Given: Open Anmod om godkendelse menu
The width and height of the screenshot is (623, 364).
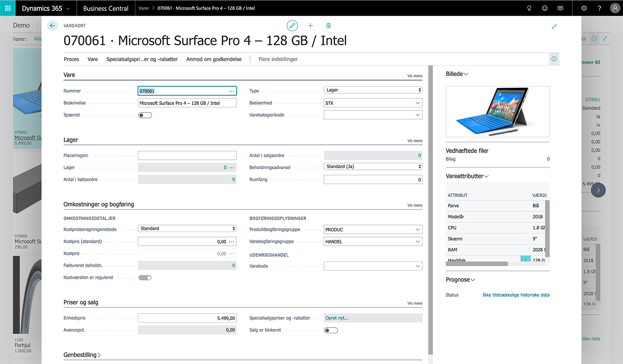Looking at the screenshot, I should point(214,59).
